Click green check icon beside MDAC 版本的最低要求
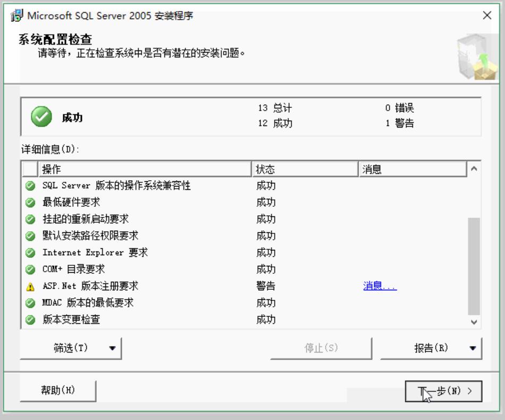 point(30,303)
